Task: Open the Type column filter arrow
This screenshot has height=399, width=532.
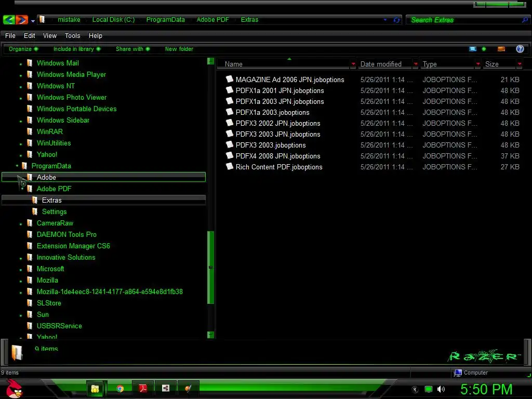Action: (x=478, y=64)
